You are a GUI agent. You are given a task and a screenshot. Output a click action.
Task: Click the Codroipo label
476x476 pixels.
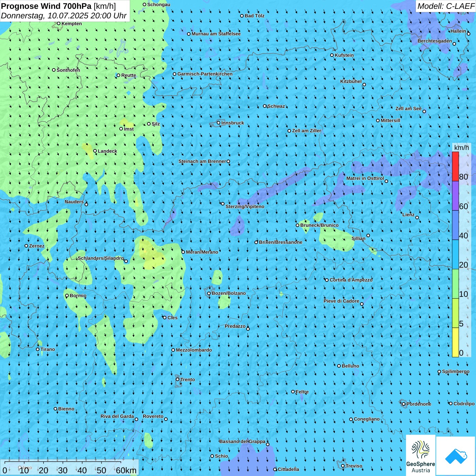[464, 404]
